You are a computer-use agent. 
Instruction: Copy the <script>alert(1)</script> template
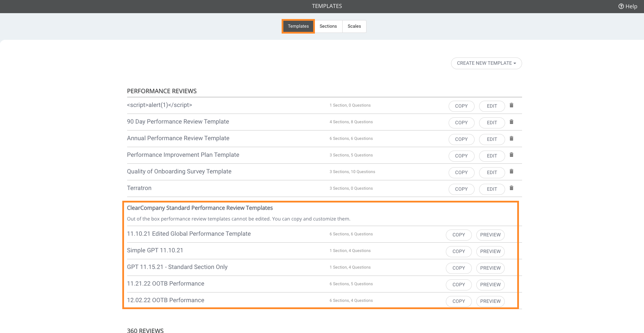click(461, 106)
